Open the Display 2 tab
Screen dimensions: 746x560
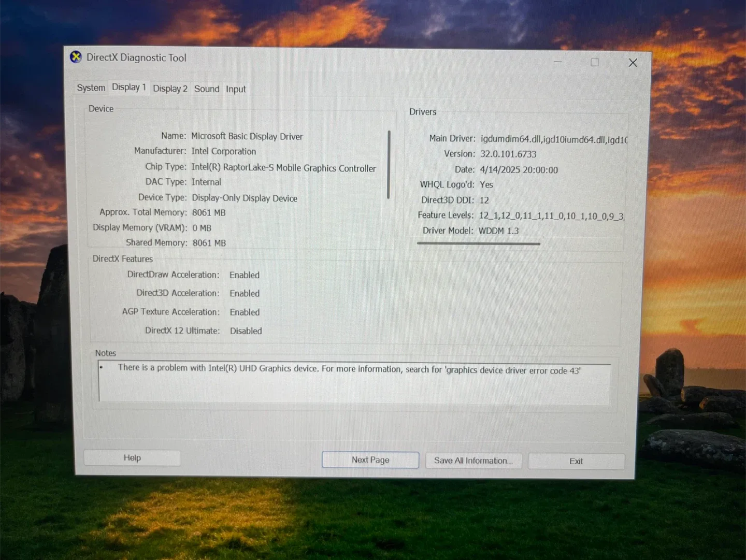coord(170,88)
